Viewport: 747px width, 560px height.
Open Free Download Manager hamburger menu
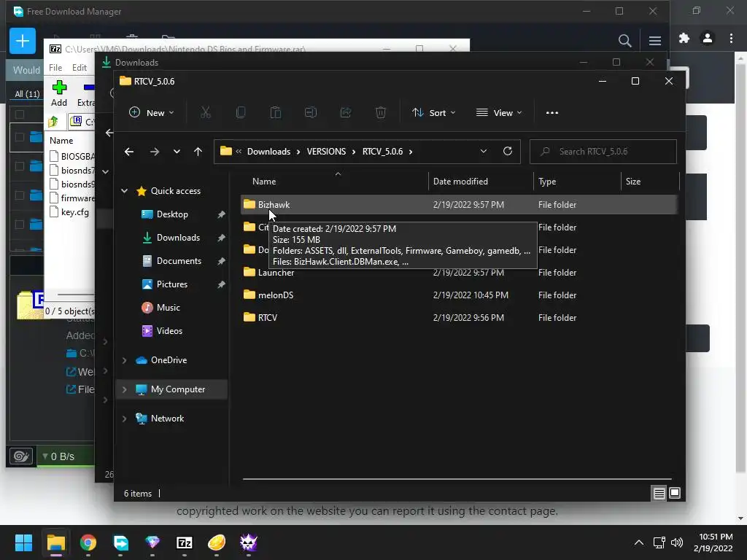655,41
